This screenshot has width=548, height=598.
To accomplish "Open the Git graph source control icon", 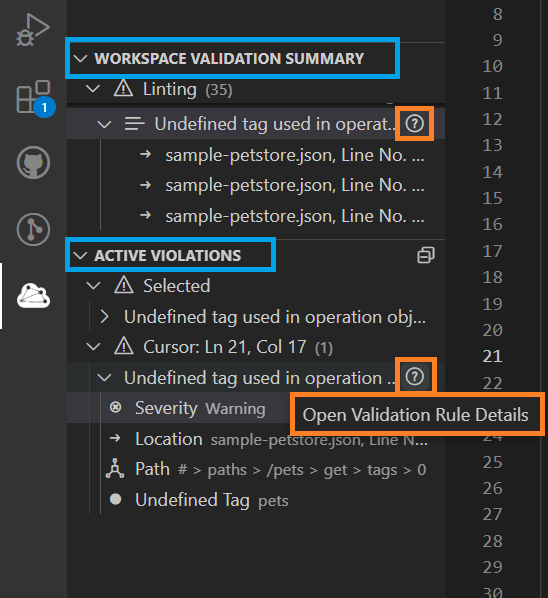I will pos(34,229).
